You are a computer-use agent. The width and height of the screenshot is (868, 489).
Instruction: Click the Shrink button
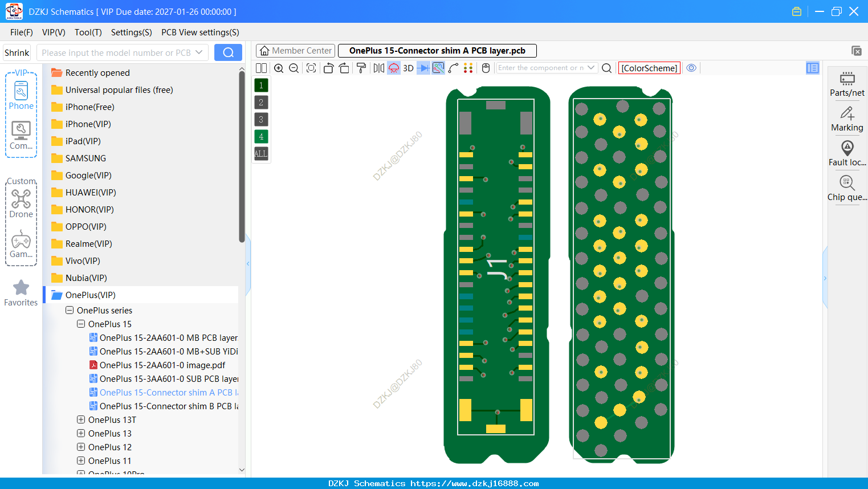point(17,52)
